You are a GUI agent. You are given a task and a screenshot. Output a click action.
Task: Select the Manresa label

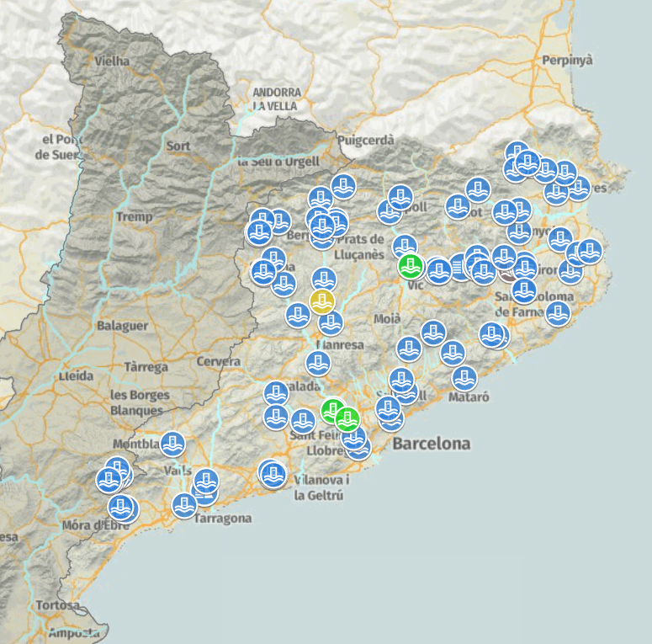(340, 345)
